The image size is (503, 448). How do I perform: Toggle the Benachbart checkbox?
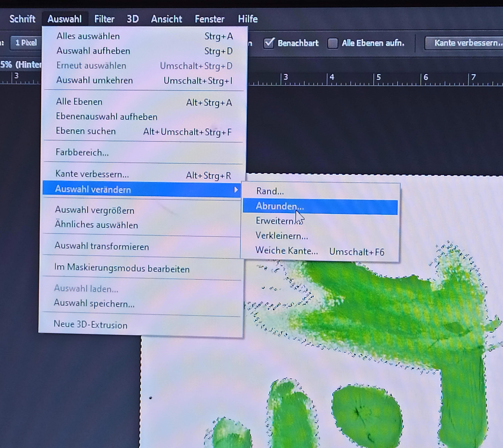[x=269, y=43]
